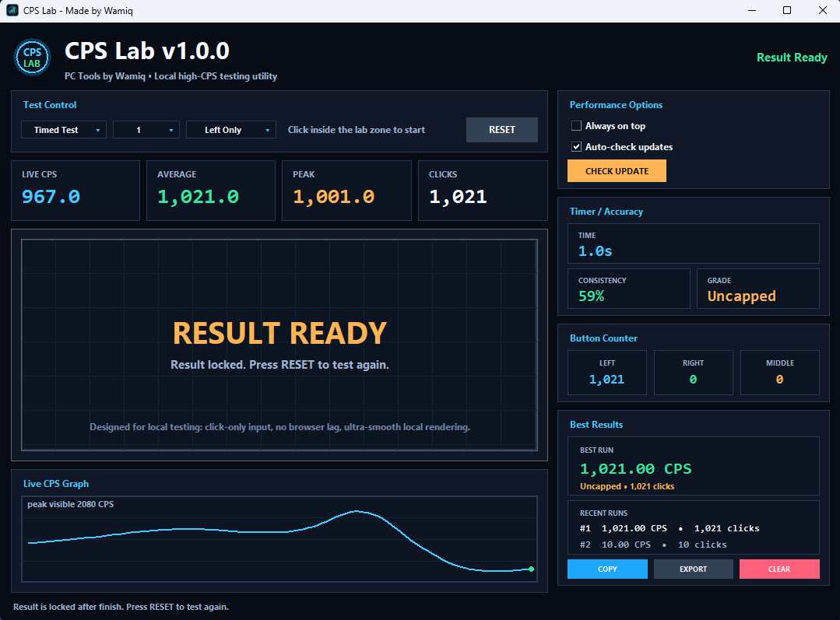Copy results with the COPY button

(607, 569)
